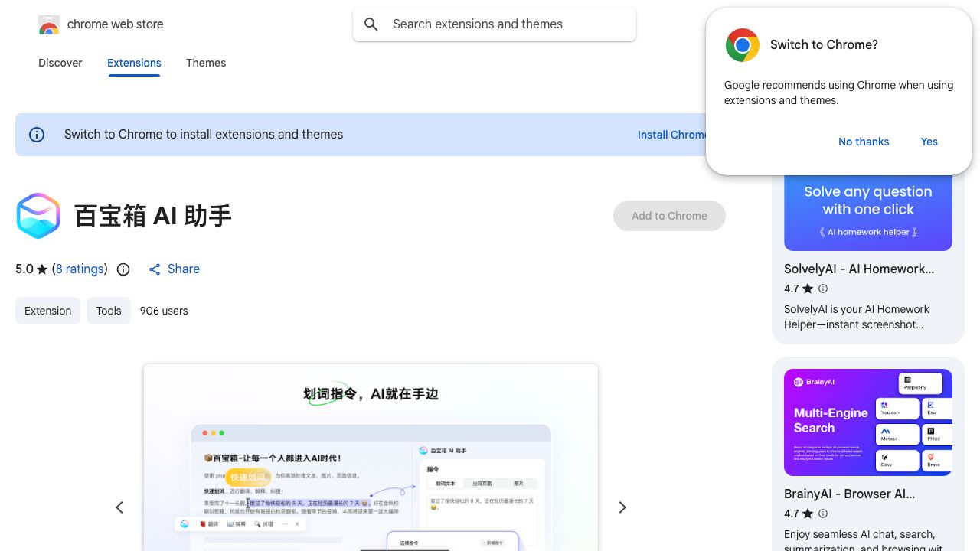
Task: Click the 5.0 rating star icon
Action: pyautogui.click(x=42, y=269)
